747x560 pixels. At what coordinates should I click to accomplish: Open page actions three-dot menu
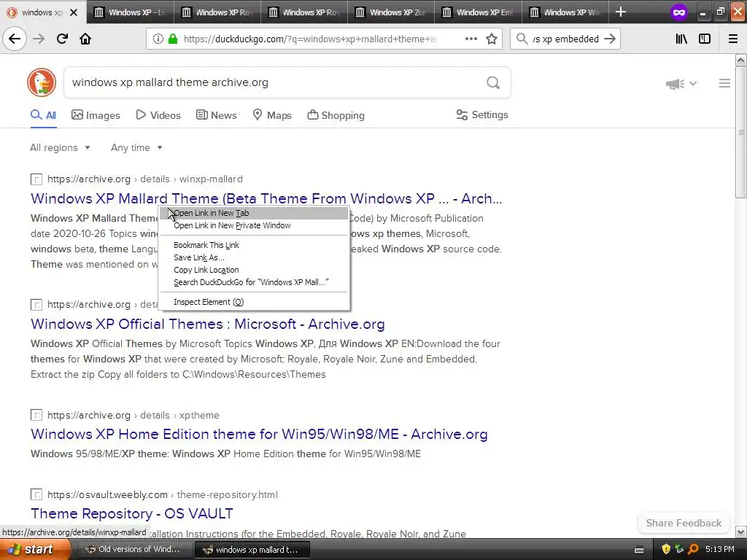(x=471, y=39)
